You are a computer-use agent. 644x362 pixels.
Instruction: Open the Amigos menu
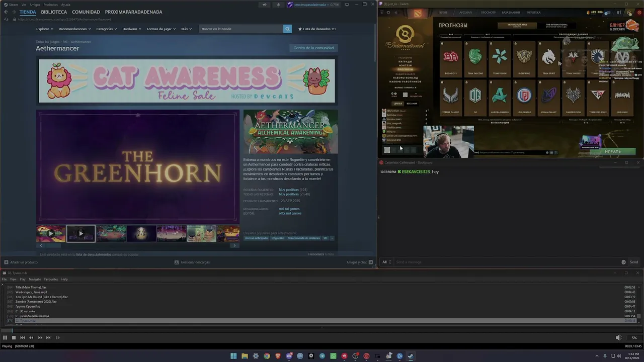[35, 5]
